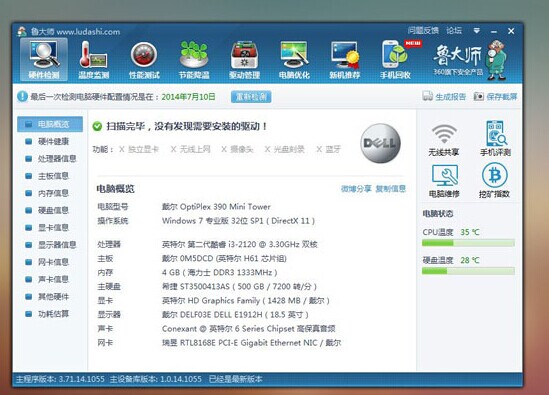Open the 性能测试 performance test
The width and height of the screenshot is (549, 395).
[x=144, y=60]
